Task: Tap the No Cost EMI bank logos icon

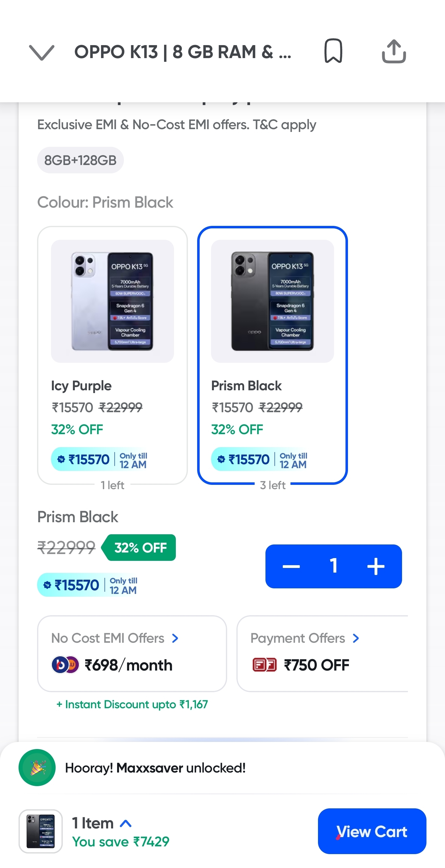Action: point(65,665)
